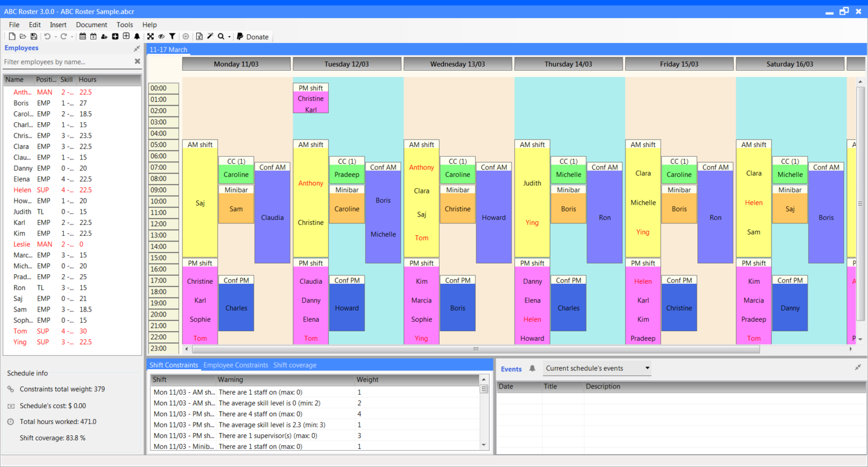Create a new roster file
Image resolution: width=868 pixels, height=467 pixels.
pyautogui.click(x=12, y=36)
